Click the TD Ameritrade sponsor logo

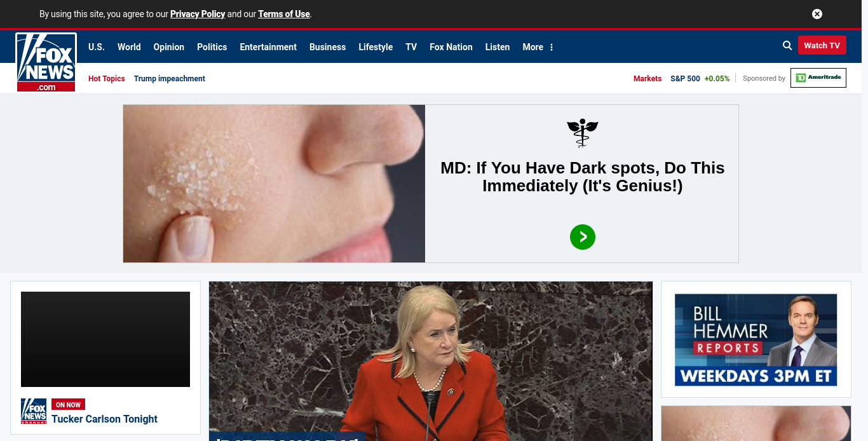pyautogui.click(x=818, y=78)
